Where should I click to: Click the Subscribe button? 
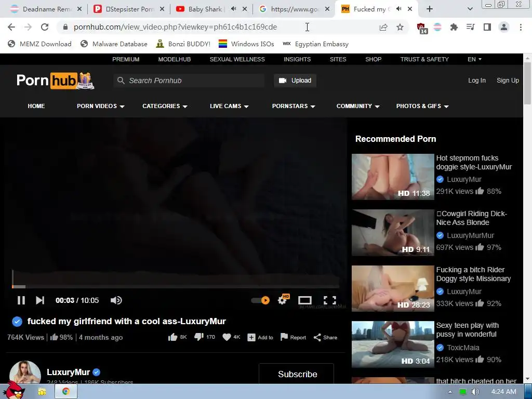coord(297,374)
